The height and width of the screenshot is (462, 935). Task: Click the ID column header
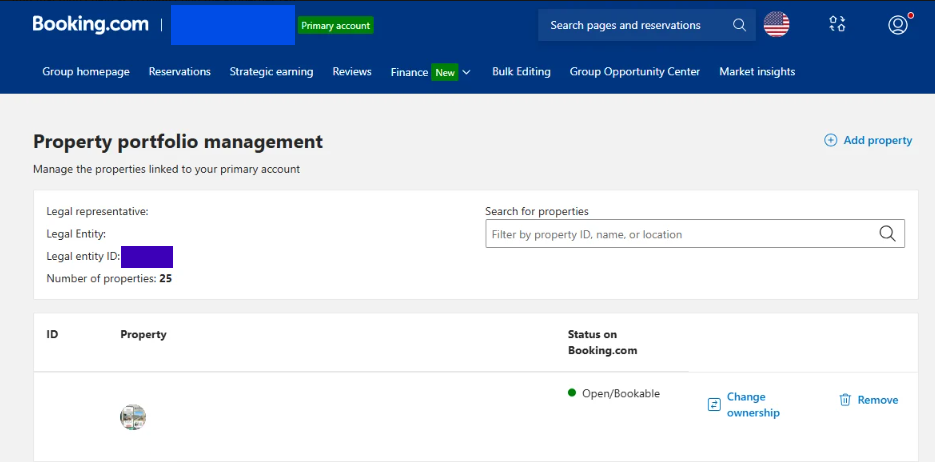tap(52, 334)
